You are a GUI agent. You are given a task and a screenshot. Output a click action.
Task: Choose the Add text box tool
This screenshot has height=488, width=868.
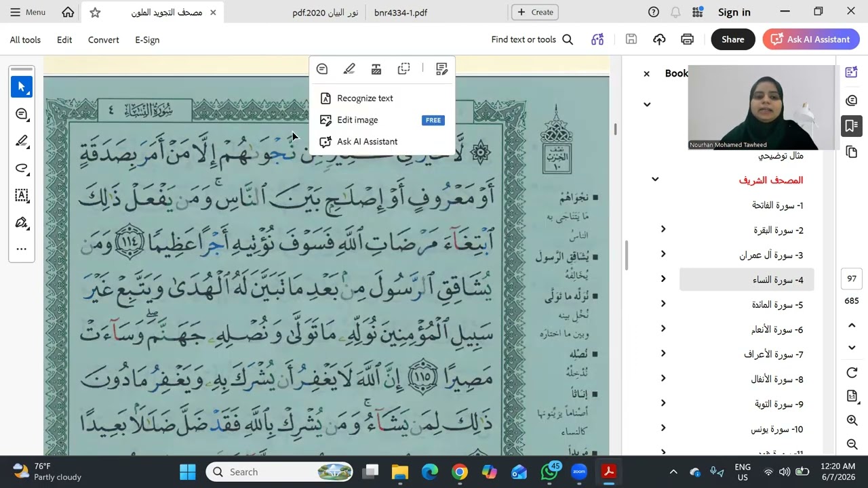[x=22, y=195]
